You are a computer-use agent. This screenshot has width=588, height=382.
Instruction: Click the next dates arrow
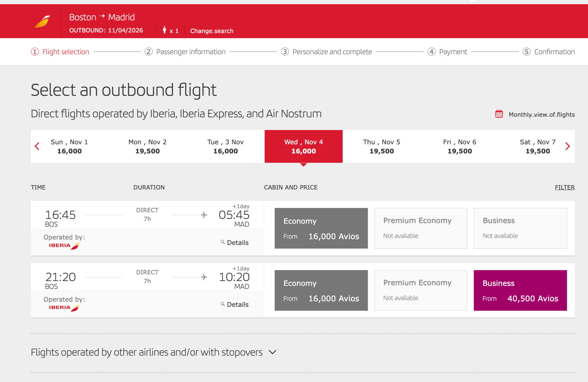coord(567,146)
